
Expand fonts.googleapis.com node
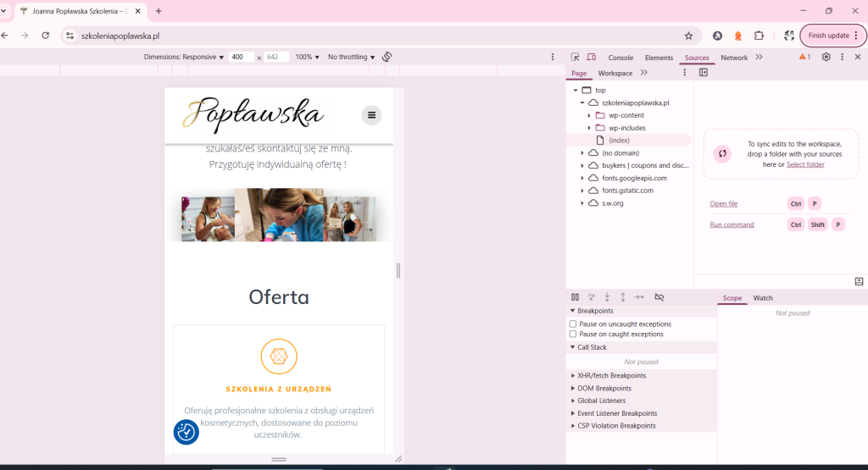click(581, 178)
